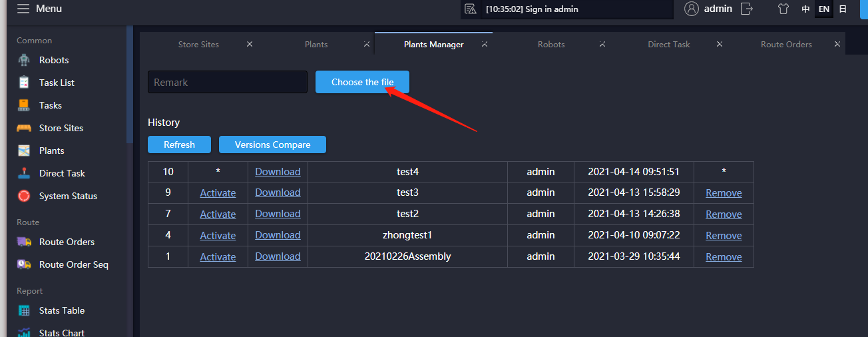Close the Robots tab
Viewport: 868px width, 337px height.
click(602, 44)
